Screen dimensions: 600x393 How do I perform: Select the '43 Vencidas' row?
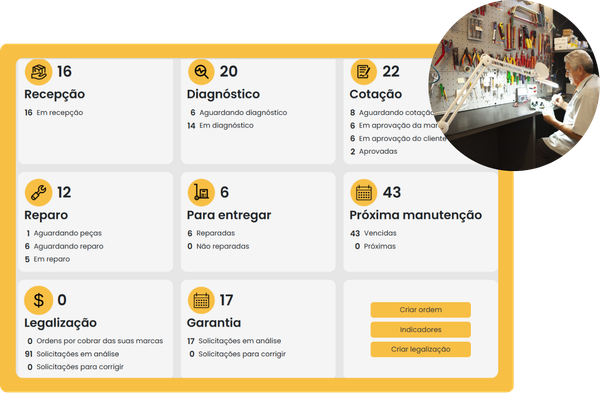click(373, 233)
